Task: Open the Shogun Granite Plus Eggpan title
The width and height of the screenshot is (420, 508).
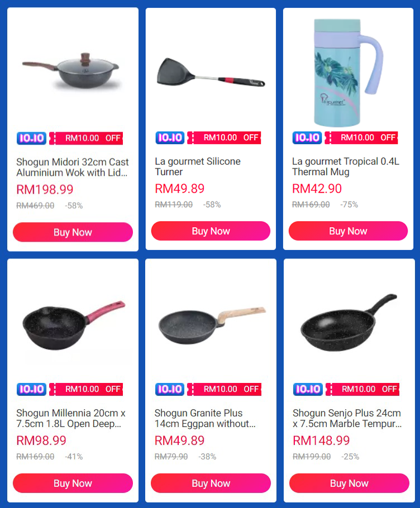Action: tap(205, 418)
